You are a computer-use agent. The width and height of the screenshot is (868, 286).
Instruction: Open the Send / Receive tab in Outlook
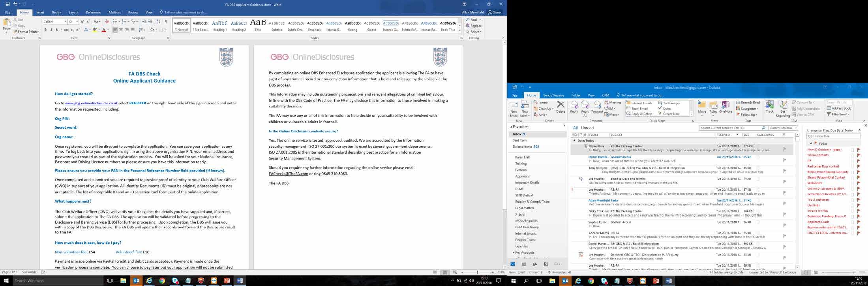(x=553, y=95)
